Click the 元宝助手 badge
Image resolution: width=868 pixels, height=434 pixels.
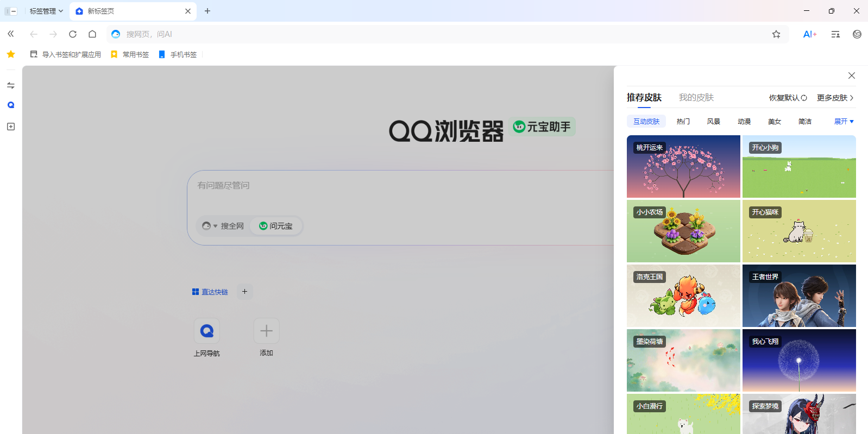[543, 127]
